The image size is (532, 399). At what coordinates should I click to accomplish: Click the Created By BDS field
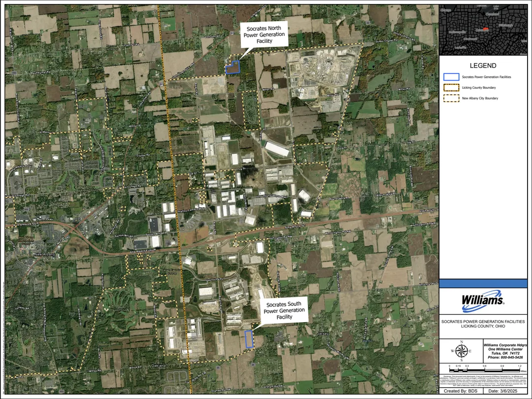click(x=461, y=391)
